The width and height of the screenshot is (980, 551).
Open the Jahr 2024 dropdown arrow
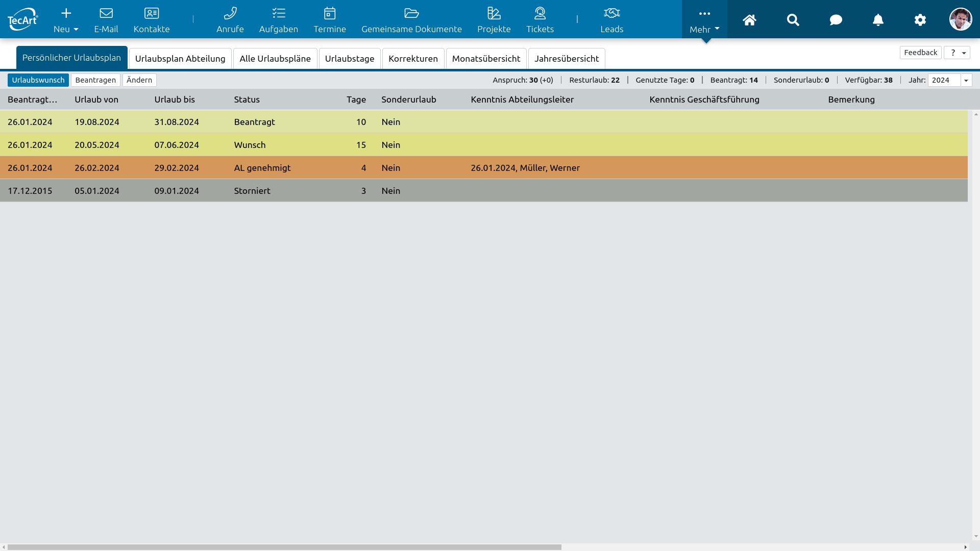pyautogui.click(x=966, y=81)
